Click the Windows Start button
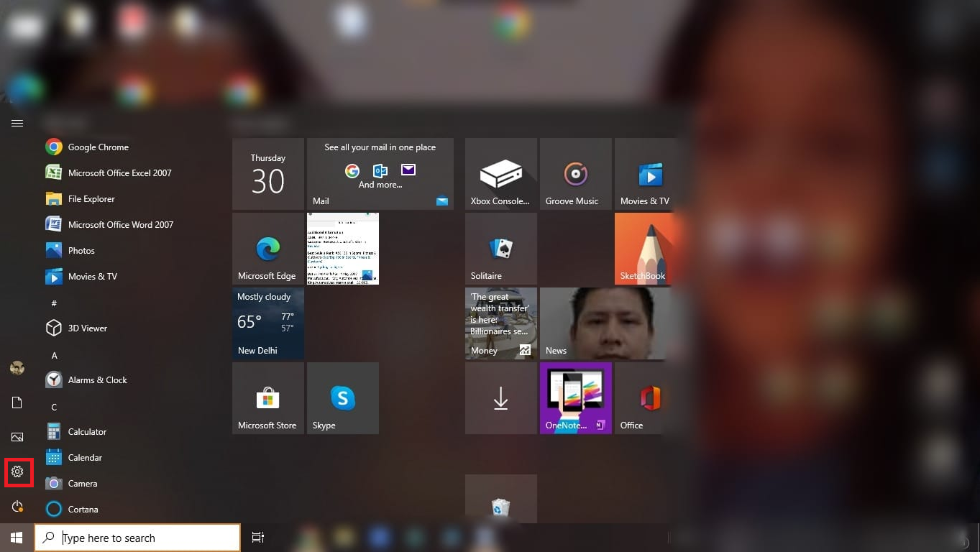This screenshot has height=552, width=980. point(17,538)
